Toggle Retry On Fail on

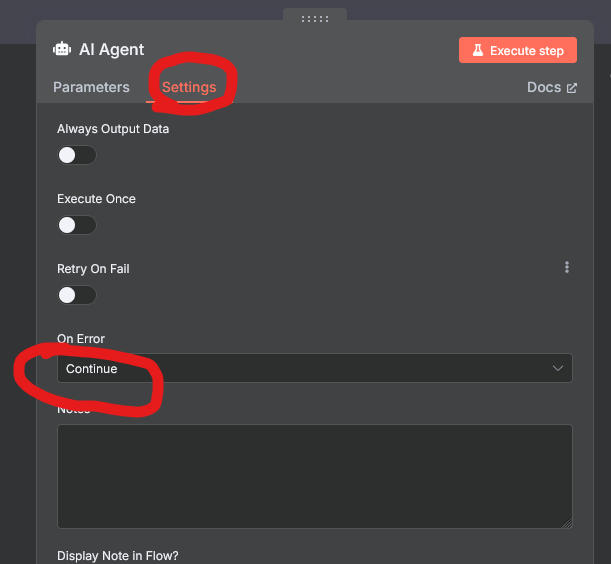[77, 295]
